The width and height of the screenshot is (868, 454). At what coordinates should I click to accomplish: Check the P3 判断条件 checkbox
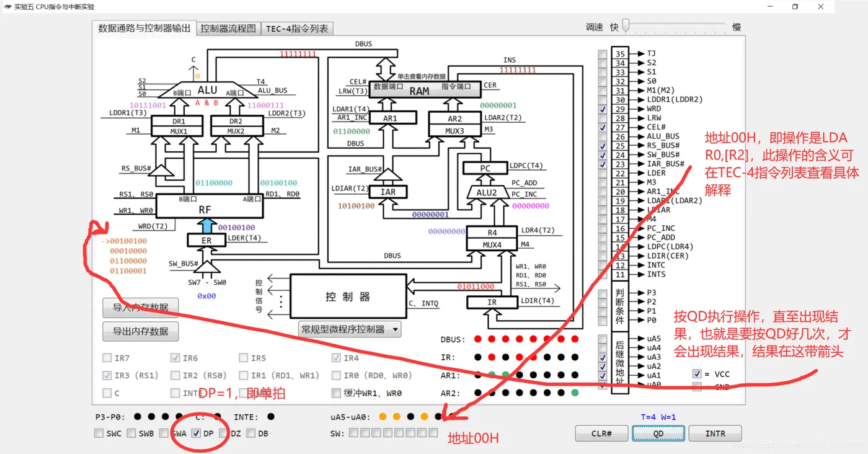(603, 293)
